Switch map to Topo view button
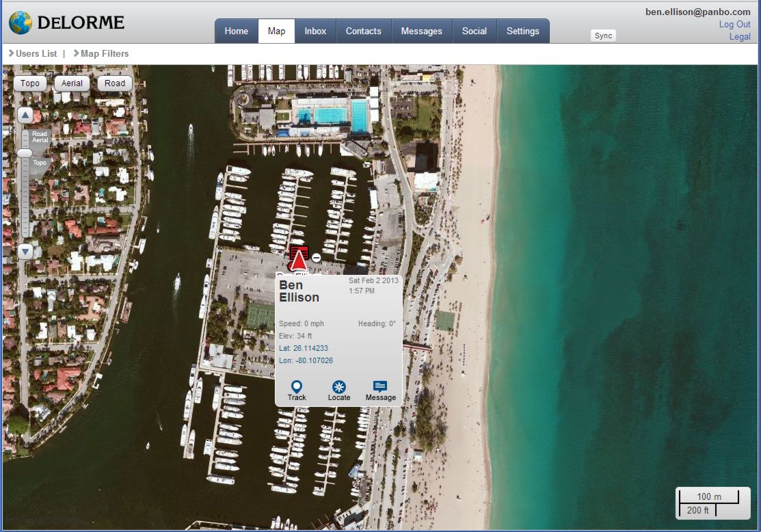This screenshot has width=761, height=532. [x=30, y=83]
